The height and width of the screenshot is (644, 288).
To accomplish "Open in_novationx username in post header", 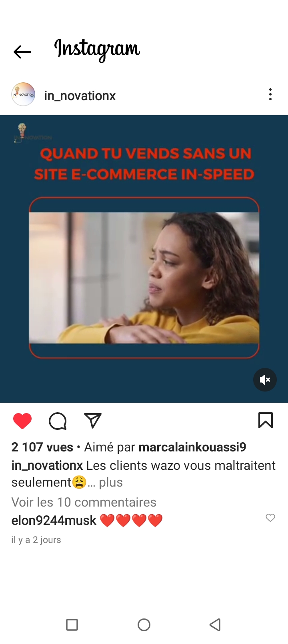I will click(80, 96).
